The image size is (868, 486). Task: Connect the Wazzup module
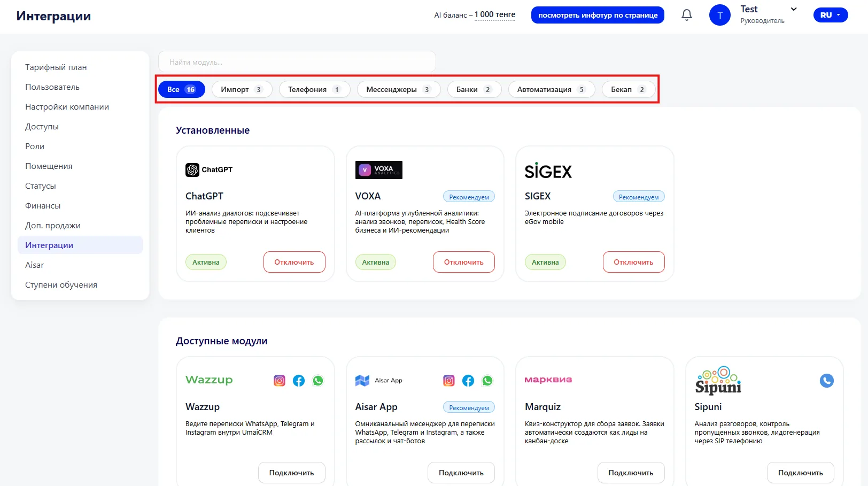(292, 473)
